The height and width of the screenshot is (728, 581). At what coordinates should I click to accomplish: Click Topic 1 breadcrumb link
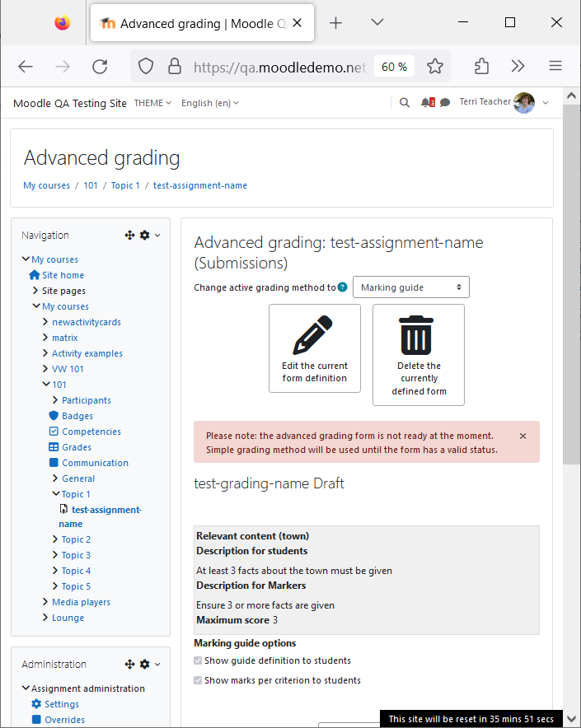click(x=125, y=185)
